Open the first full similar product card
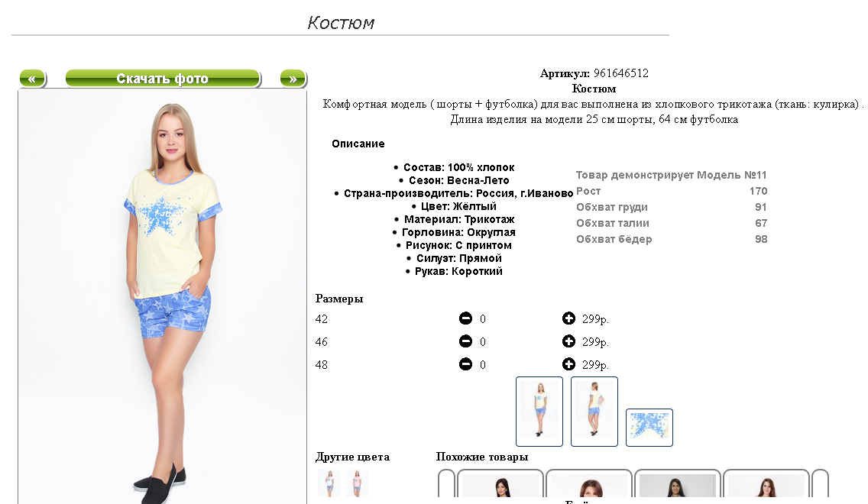This screenshot has height=504, width=868. [x=500, y=483]
